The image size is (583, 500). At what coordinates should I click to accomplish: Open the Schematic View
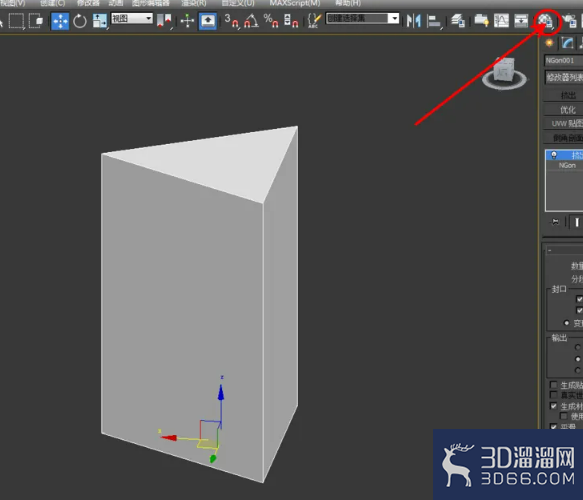(x=521, y=21)
